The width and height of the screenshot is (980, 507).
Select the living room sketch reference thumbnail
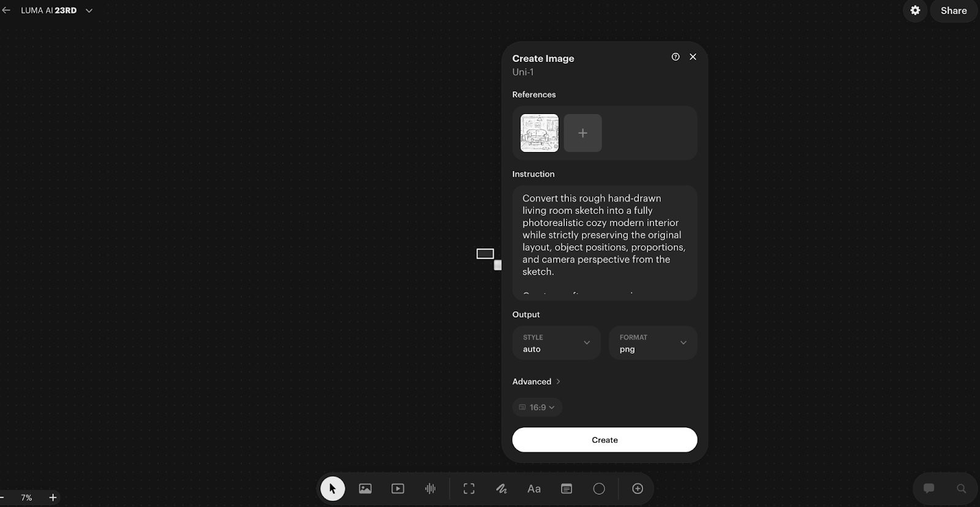539,133
